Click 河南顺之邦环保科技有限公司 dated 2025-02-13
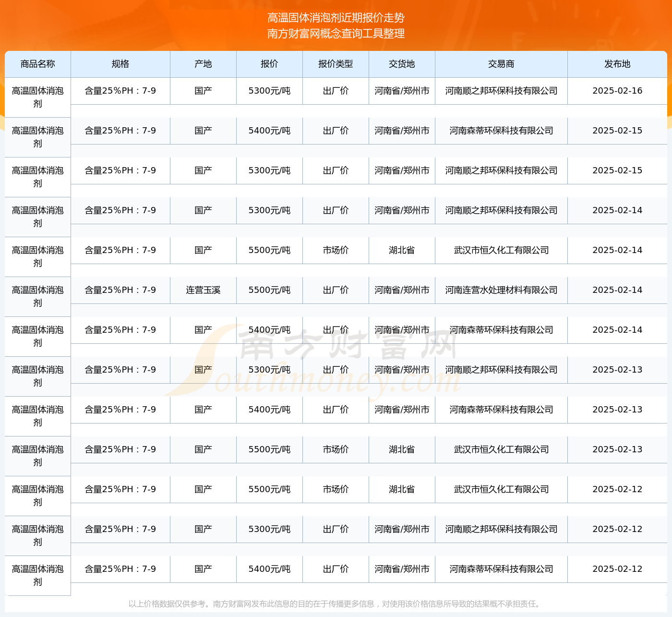Screen dimensions: 672x617 501,370
